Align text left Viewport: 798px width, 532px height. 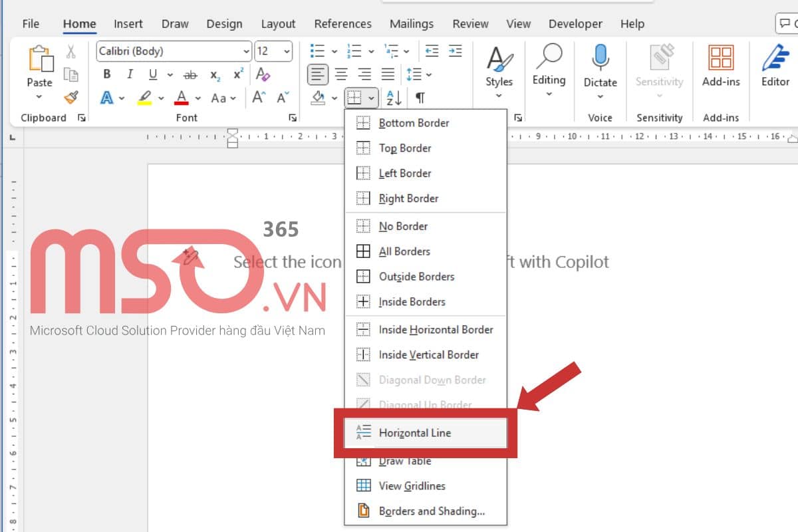318,74
